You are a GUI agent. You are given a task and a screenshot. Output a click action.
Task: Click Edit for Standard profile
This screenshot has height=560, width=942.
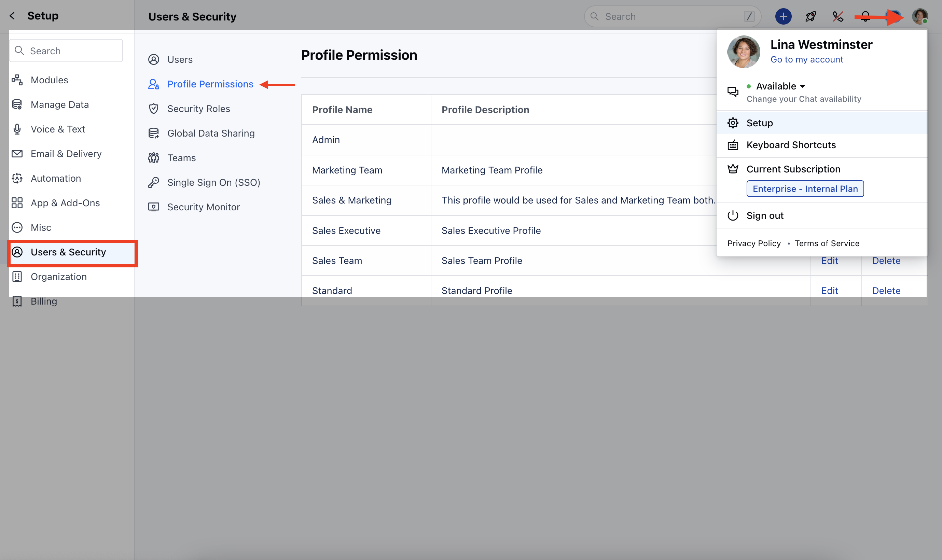pyautogui.click(x=829, y=291)
